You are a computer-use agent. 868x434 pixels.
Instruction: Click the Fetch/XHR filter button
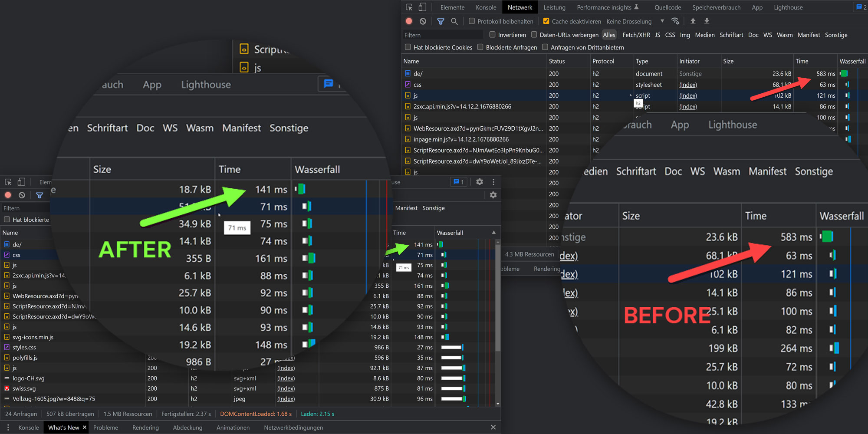coord(636,35)
